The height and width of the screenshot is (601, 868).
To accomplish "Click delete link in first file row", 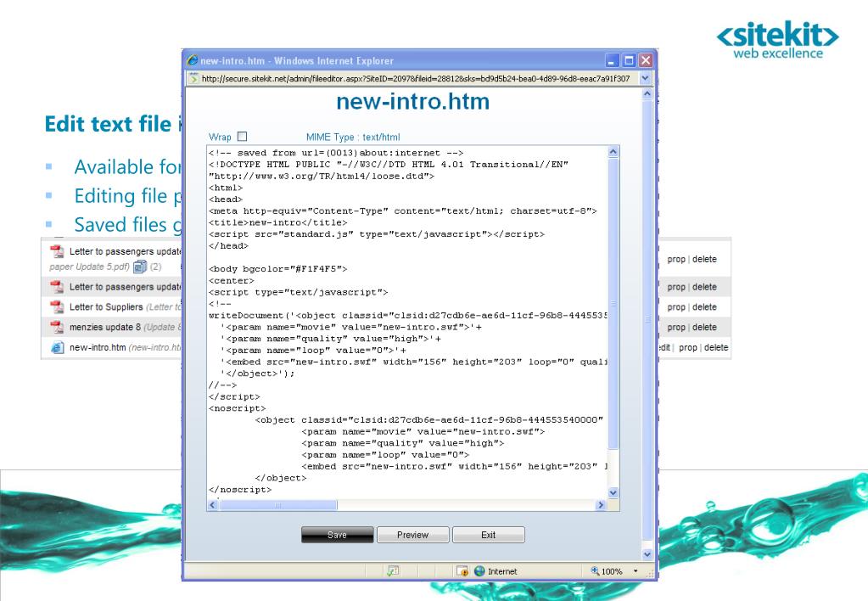I will tap(704, 259).
